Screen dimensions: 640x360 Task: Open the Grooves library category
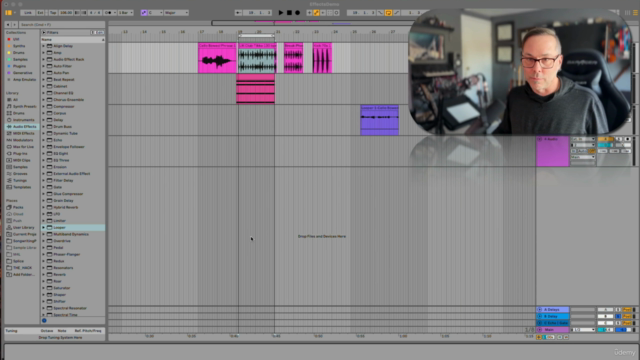(x=20, y=174)
